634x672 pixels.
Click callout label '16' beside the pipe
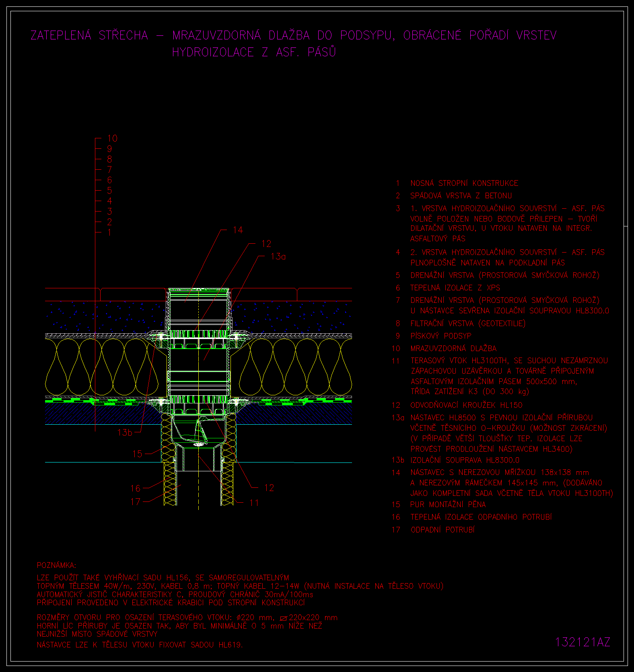click(135, 489)
